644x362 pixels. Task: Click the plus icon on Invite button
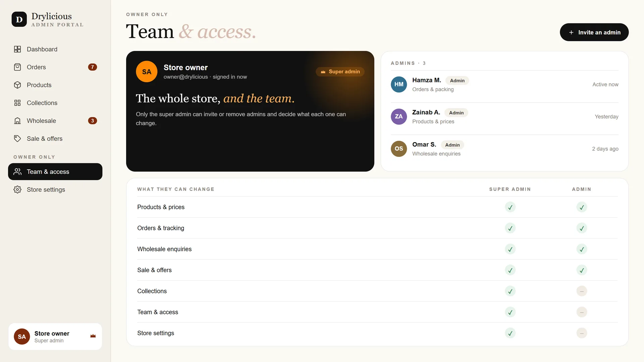(x=571, y=33)
